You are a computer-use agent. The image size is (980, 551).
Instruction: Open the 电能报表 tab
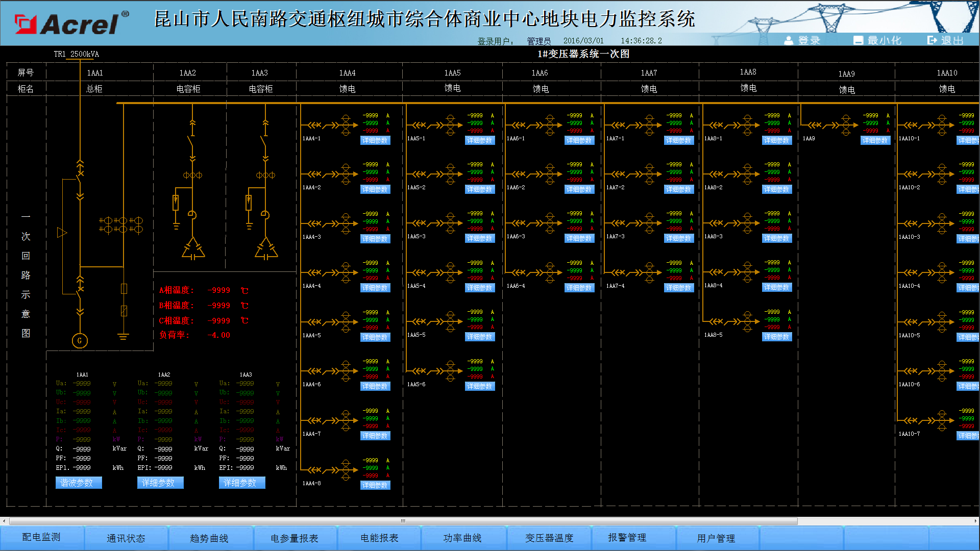(x=379, y=538)
